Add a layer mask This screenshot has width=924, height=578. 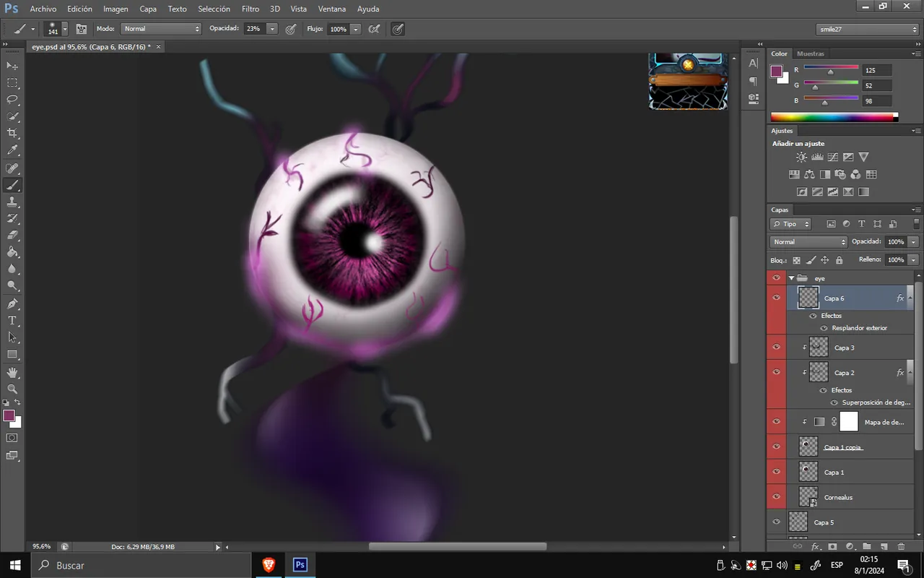pos(832,547)
